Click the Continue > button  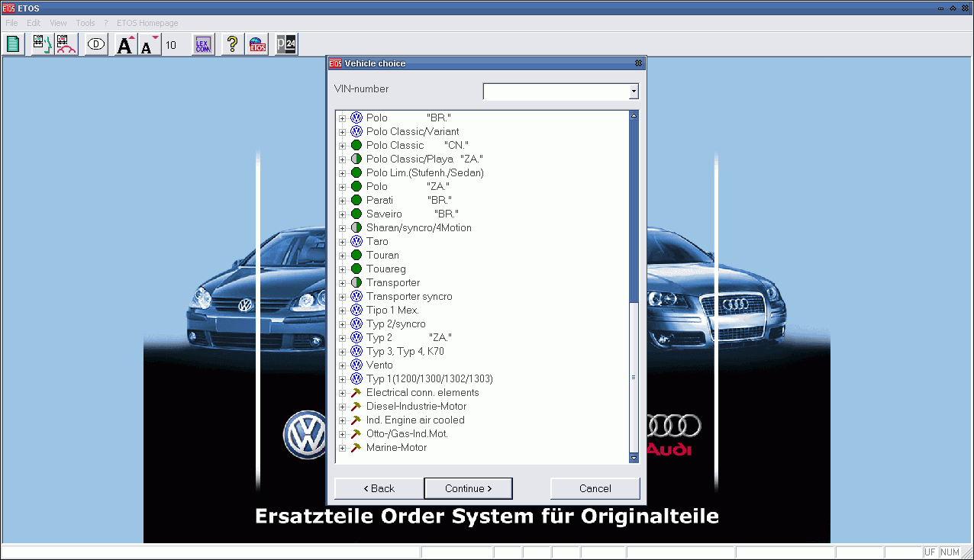pyautogui.click(x=468, y=488)
